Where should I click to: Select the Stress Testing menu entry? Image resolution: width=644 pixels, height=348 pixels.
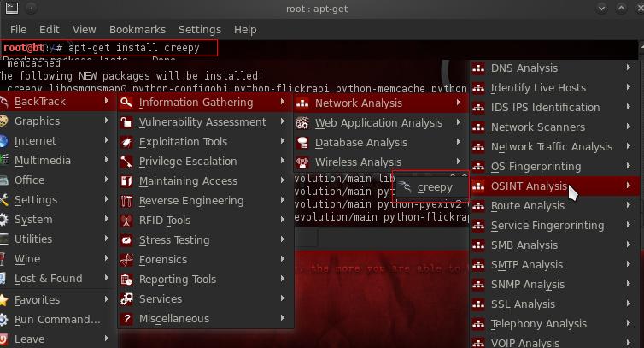[x=173, y=240]
